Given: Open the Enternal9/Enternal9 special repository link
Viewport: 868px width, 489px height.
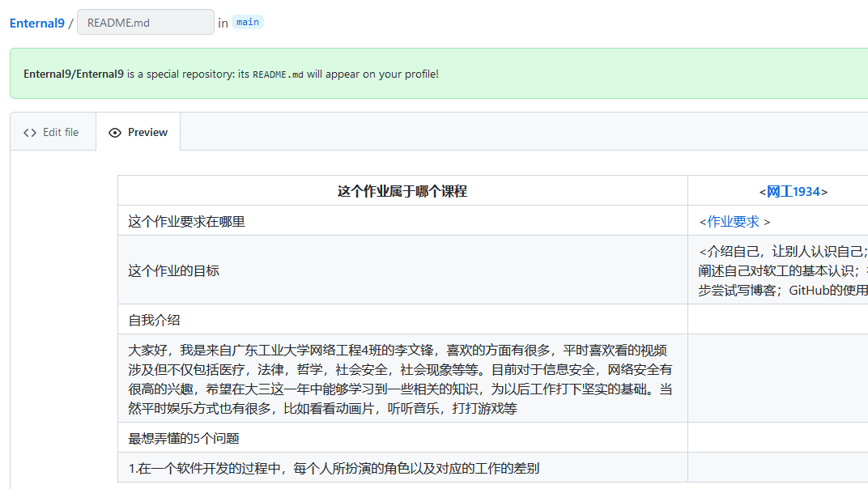Looking at the screenshot, I should click(74, 74).
